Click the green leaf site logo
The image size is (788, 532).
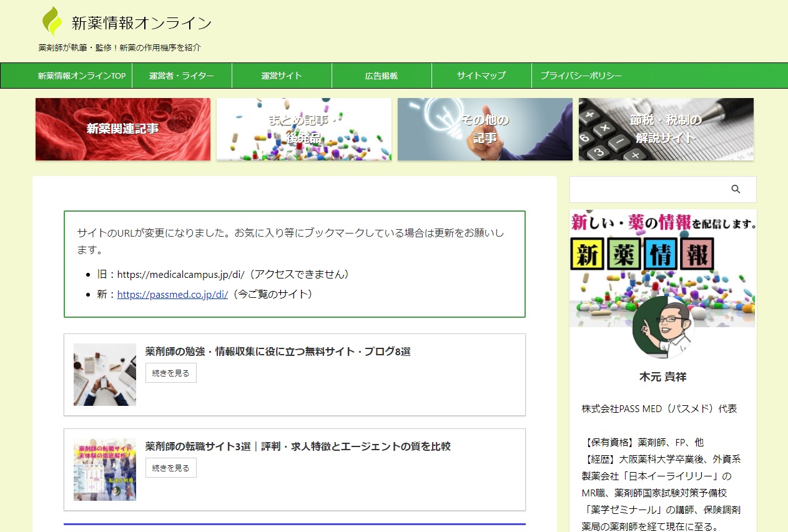coord(52,21)
